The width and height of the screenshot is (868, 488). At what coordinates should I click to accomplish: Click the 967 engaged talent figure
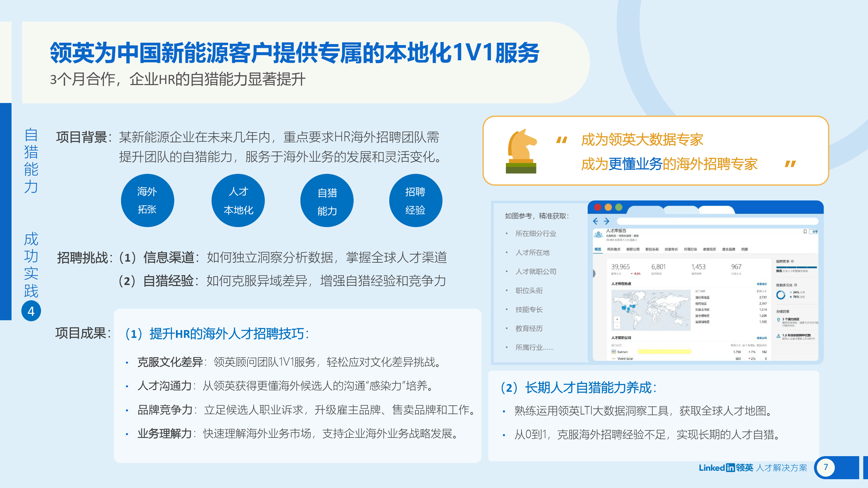pos(736,267)
